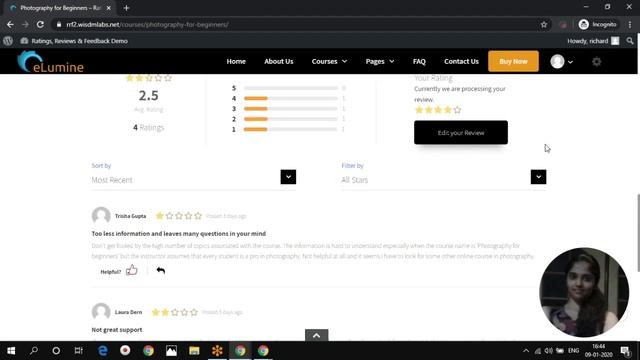The width and height of the screenshot is (640, 360).
Task: Open the WordPress admin logo menu
Action: (x=8, y=41)
